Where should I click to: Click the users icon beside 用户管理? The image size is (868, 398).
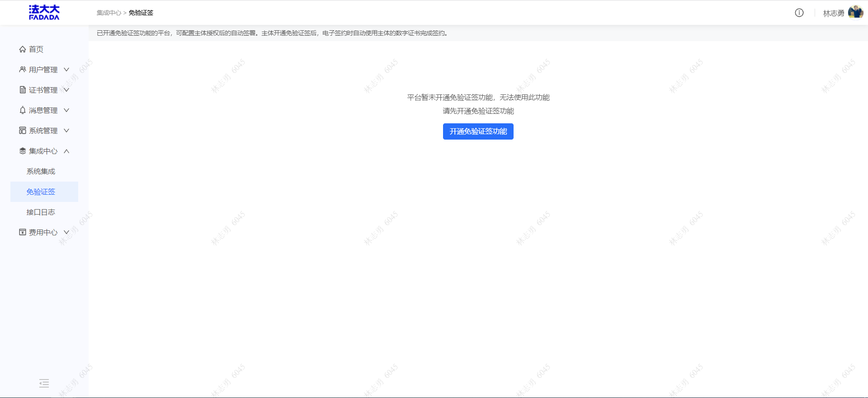click(23, 70)
